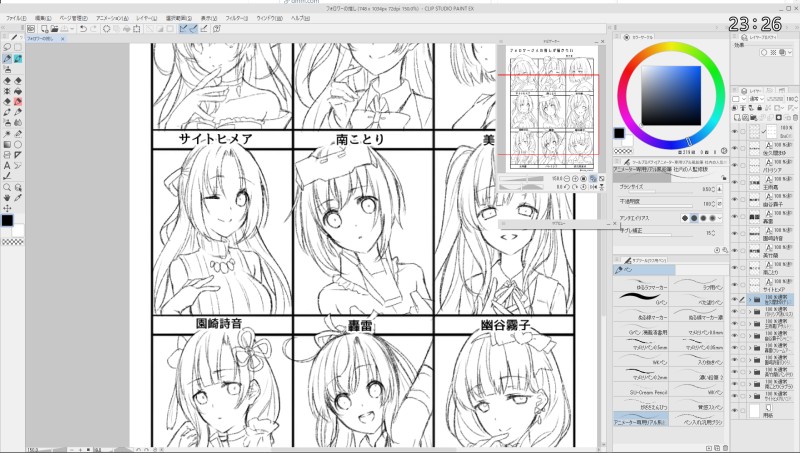Open the ファイル menu

16,18
